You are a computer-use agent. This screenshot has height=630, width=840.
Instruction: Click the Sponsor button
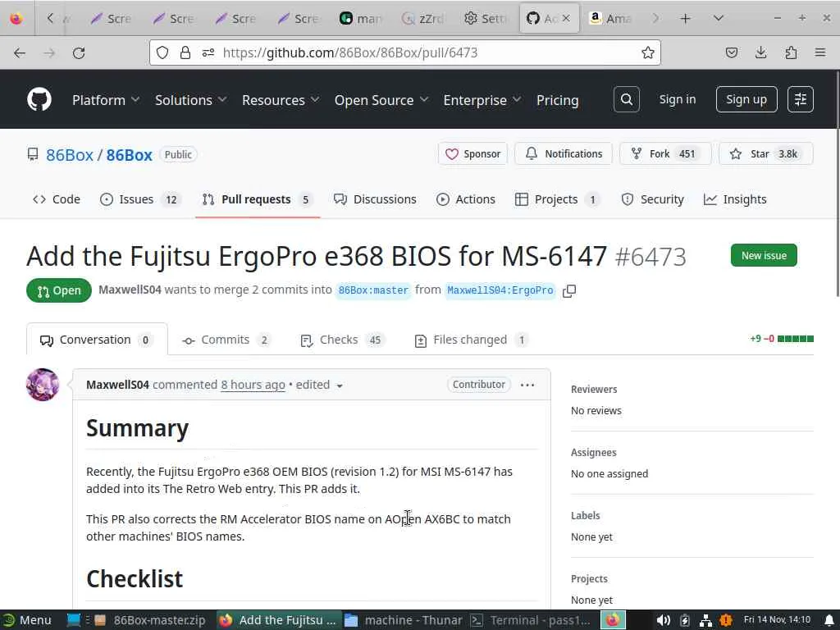(472, 153)
